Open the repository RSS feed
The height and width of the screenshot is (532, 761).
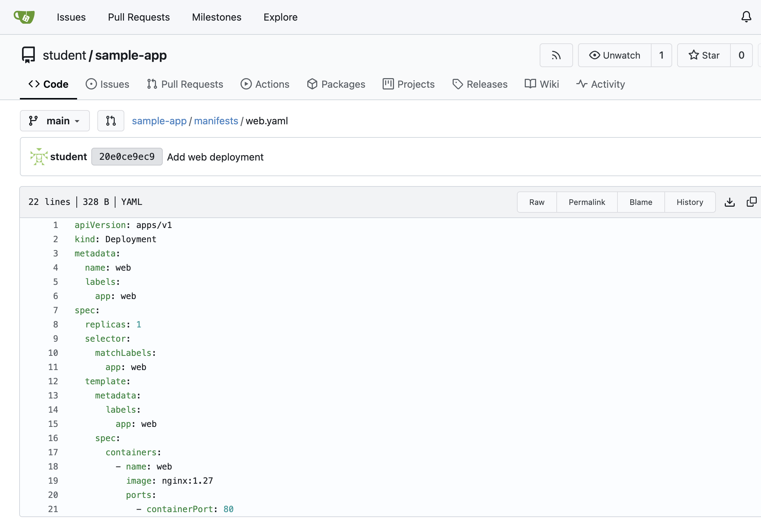tap(556, 55)
